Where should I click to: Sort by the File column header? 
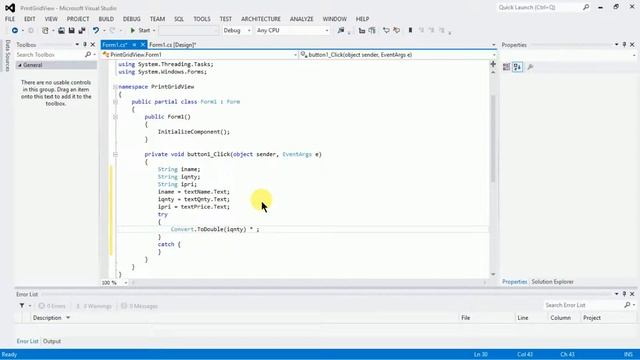(x=465, y=318)
